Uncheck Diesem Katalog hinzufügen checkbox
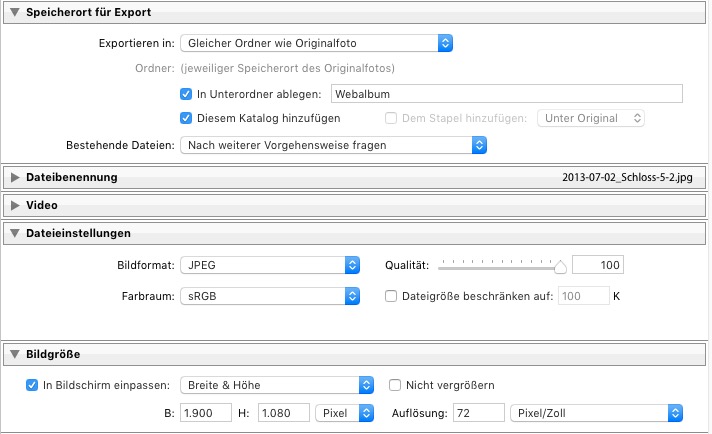 (x=186, y=118)
